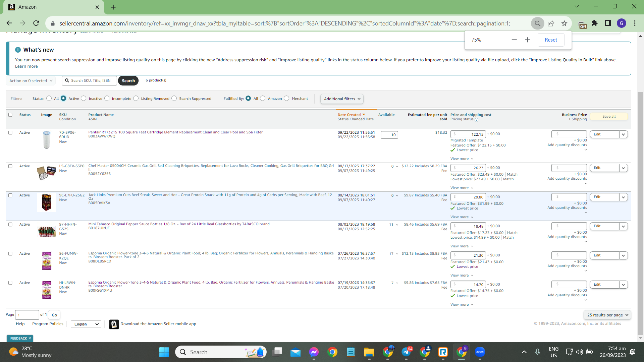Click the zoom magnifier icon in address bar

coord(537,23)
